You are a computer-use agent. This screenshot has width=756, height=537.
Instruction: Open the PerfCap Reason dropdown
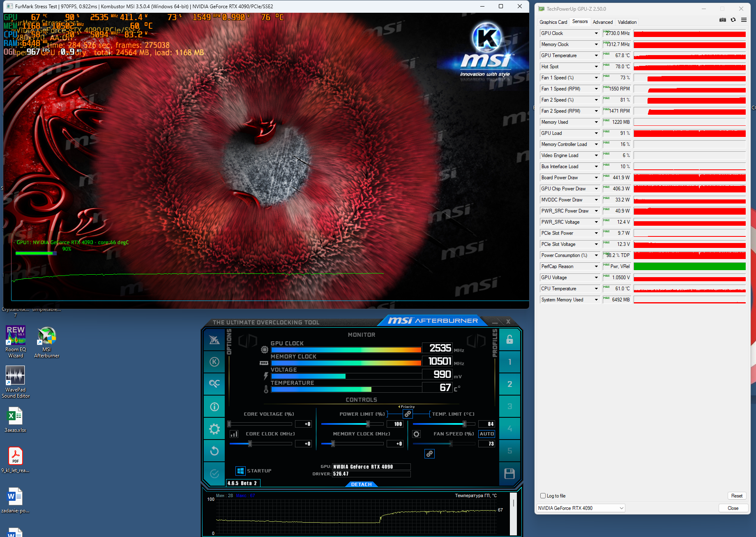pos(596,266)
